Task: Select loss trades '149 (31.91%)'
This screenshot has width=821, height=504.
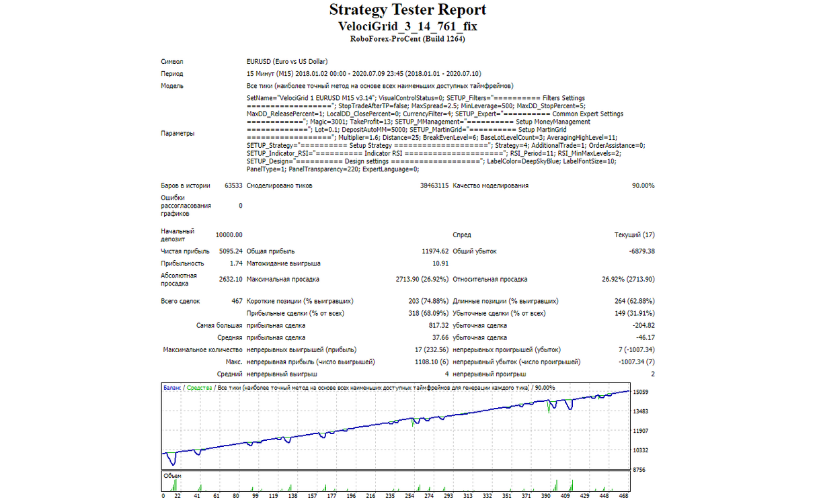Action: [x=634, y=313]
